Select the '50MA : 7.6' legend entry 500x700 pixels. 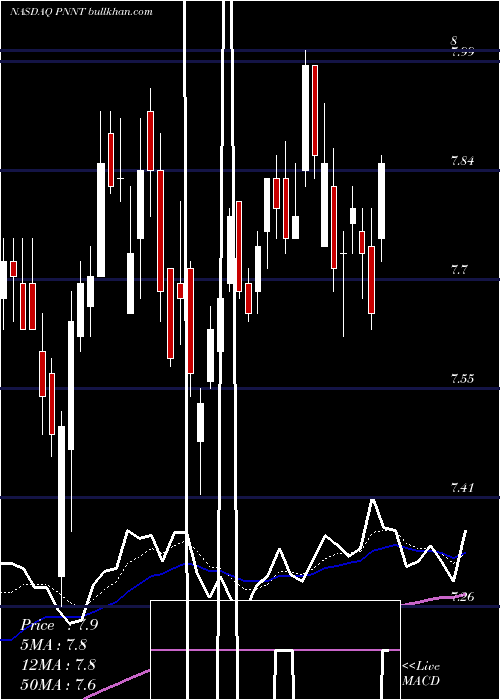(x=58, y=684)
